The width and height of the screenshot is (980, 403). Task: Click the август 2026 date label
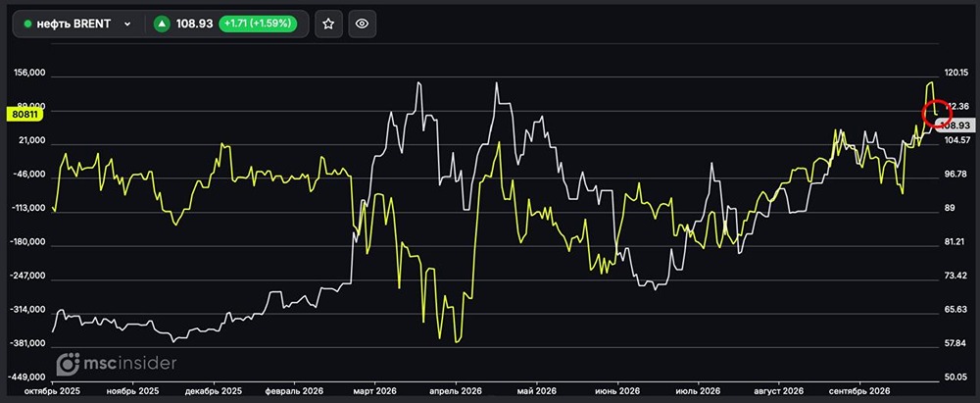[x=778, y=390]
